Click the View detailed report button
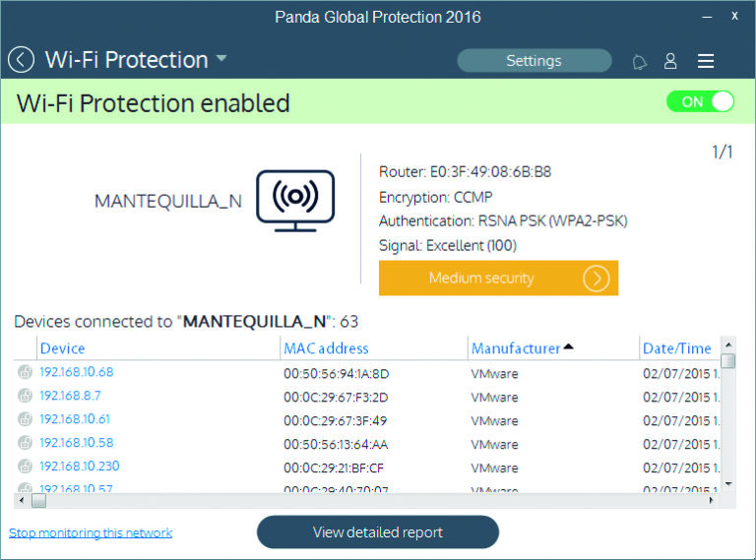This screenshot has width=756, height=560. (378, 532)
